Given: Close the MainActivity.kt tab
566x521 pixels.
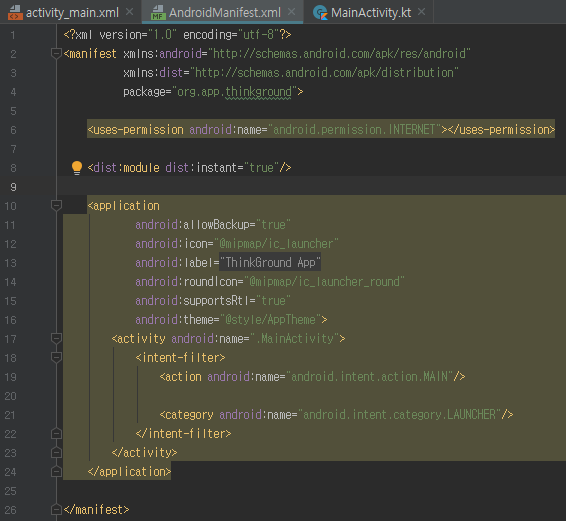Looking at the screenshot, I should coord(421,12).
